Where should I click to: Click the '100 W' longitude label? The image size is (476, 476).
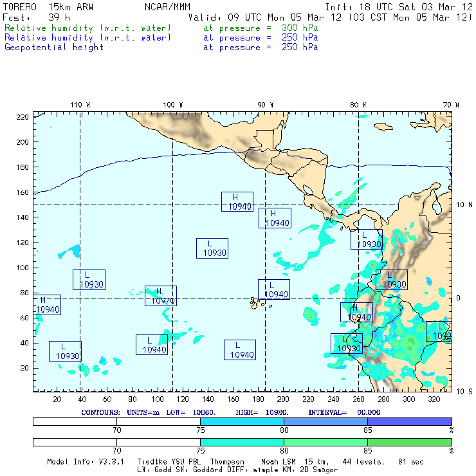(173, 105)
